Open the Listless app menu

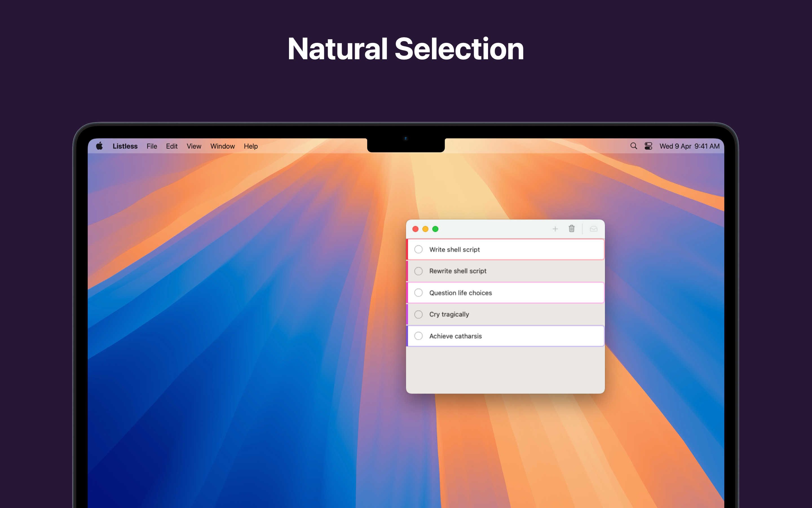125,146
